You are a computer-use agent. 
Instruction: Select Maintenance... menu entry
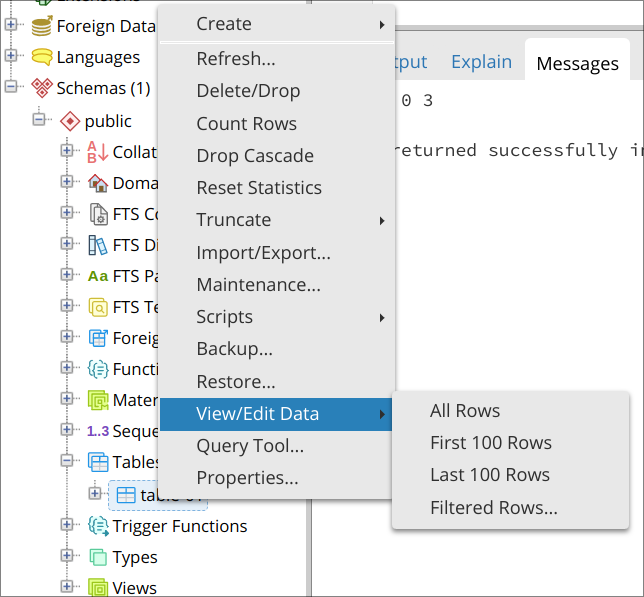(x=276, y=285)
